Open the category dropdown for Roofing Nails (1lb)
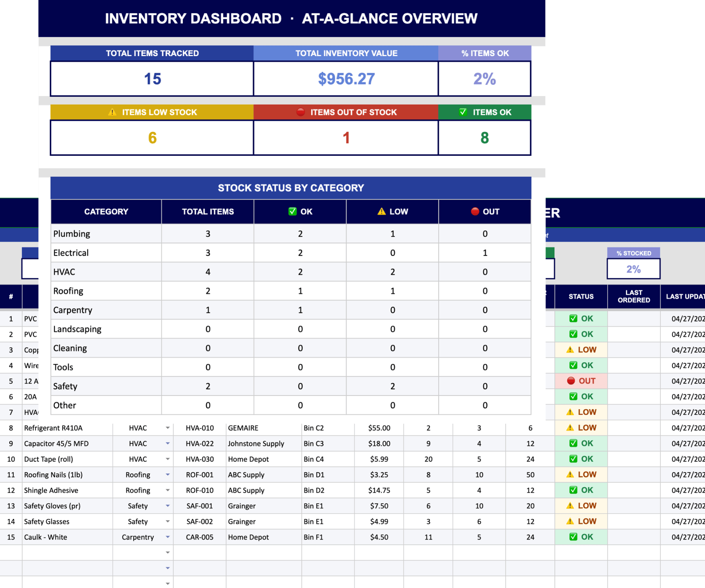This screenshot has width=705, height=588. (168, 475)
